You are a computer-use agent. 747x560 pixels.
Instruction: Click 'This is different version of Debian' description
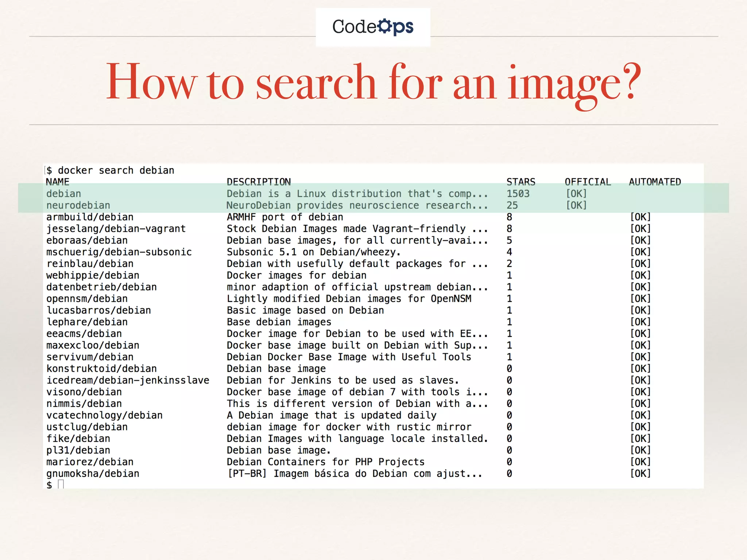[357, 404]
